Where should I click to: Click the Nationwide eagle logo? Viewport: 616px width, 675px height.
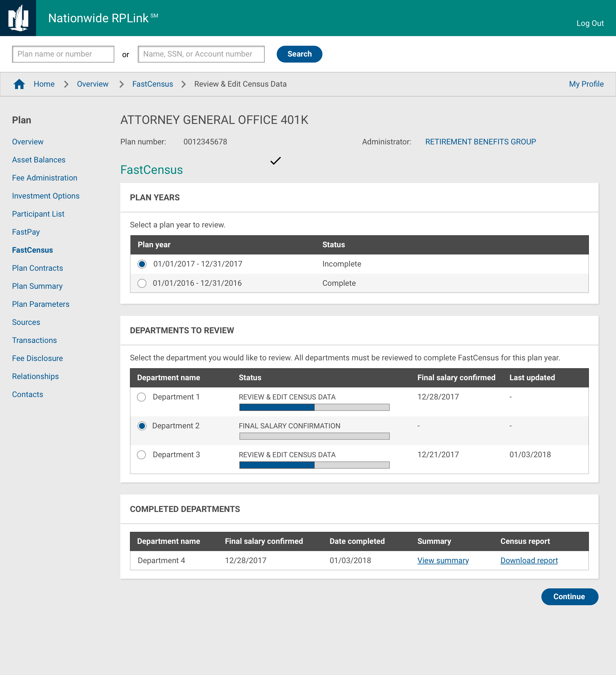tap(18, 18)
